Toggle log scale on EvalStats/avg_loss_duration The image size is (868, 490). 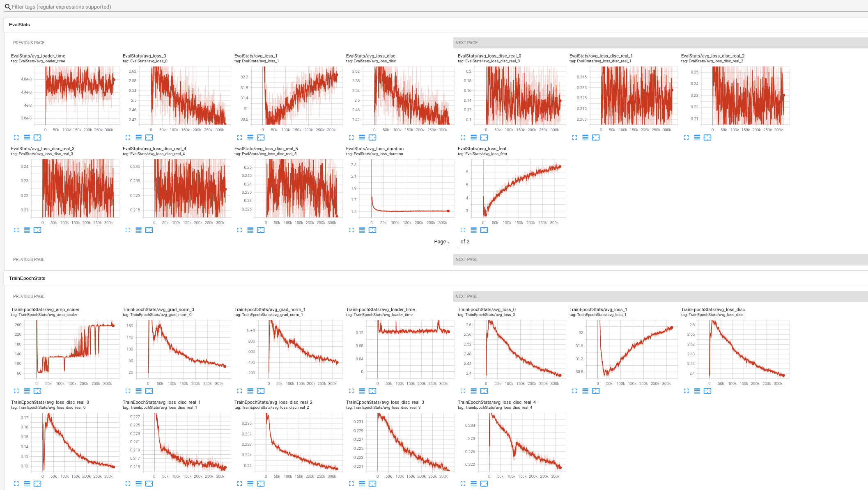(362, 230)
